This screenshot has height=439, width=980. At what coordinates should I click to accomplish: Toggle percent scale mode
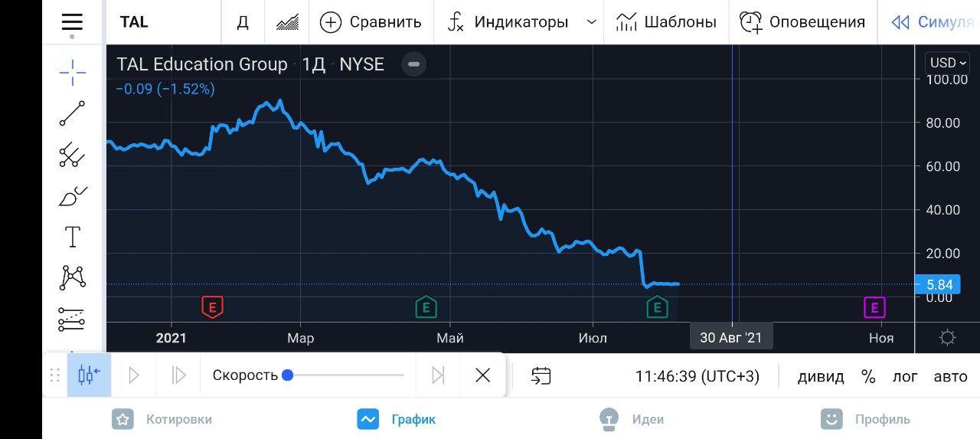868,376
